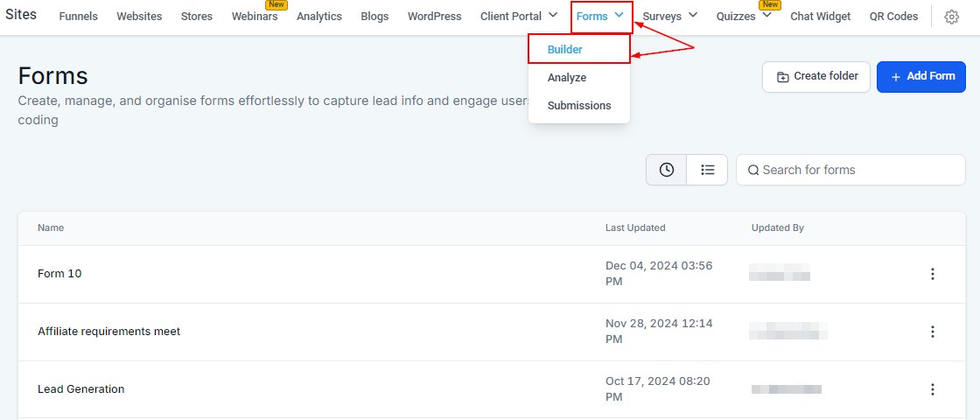Go to the Funnels tab
The height and width of the screenshot is (420, 980).
tap(79, 17)
